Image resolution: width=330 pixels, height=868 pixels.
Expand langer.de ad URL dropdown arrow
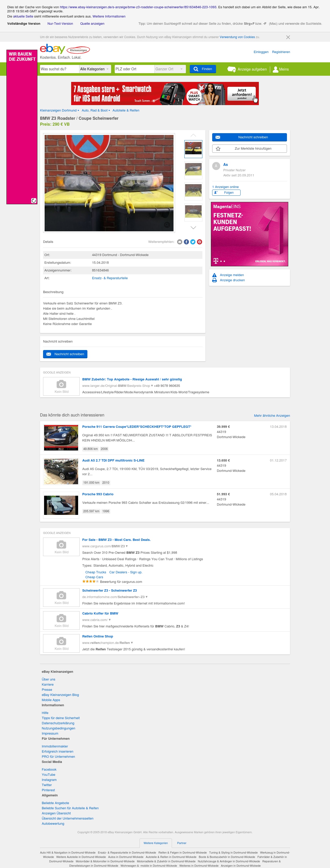152,386
